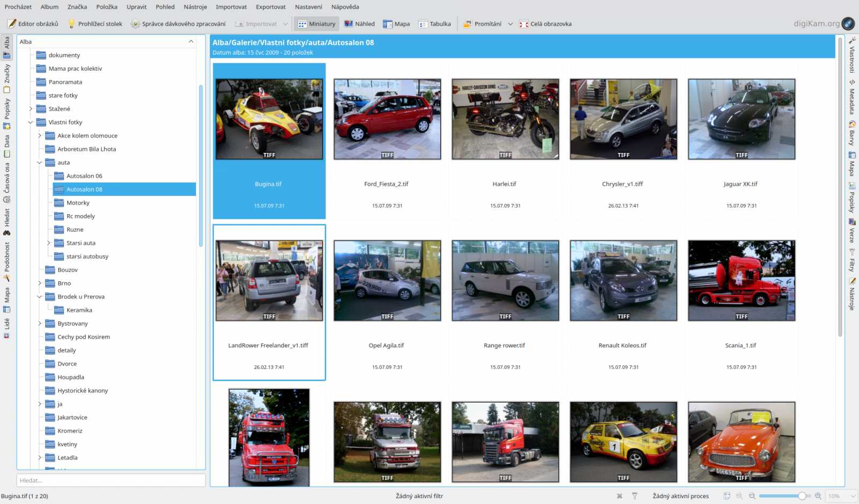Open Promítání dropdown arrow
The width and height of the screenshot is (859, 504).
(511, 24)
